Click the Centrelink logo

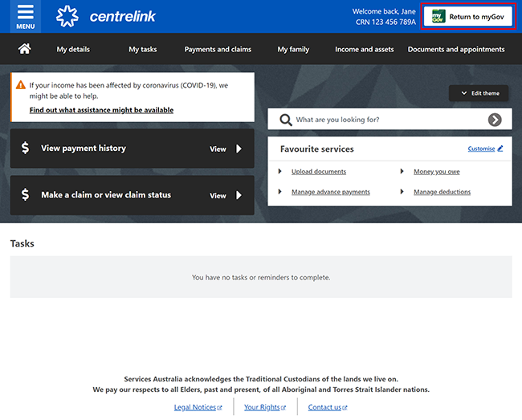pos(106,16)
